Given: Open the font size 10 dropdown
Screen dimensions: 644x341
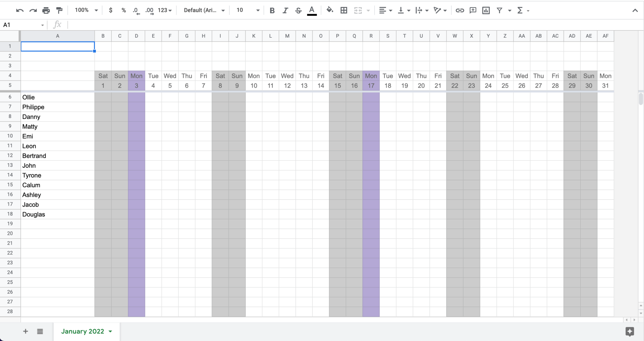Looking at the screenshot, I should click(248, 10).
